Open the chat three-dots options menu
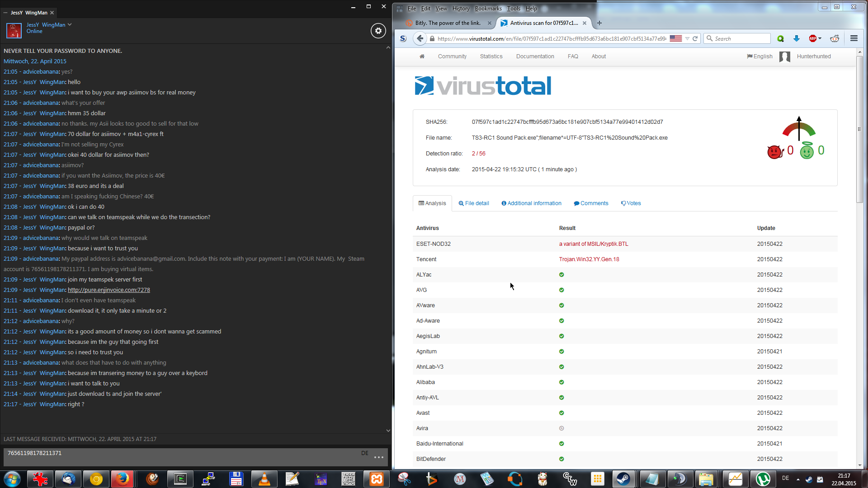This screenshot has width=868, height=488. tap(379, 457)
